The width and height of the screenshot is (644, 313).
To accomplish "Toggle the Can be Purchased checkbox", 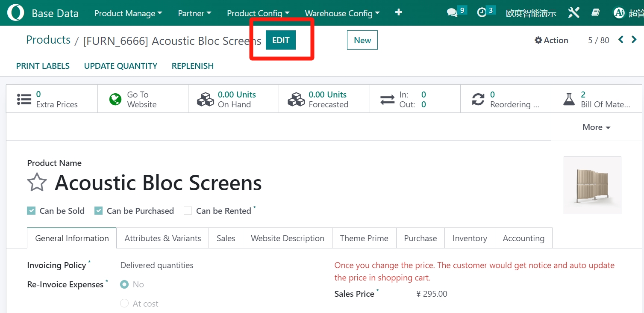I will [x=99, y=211].
